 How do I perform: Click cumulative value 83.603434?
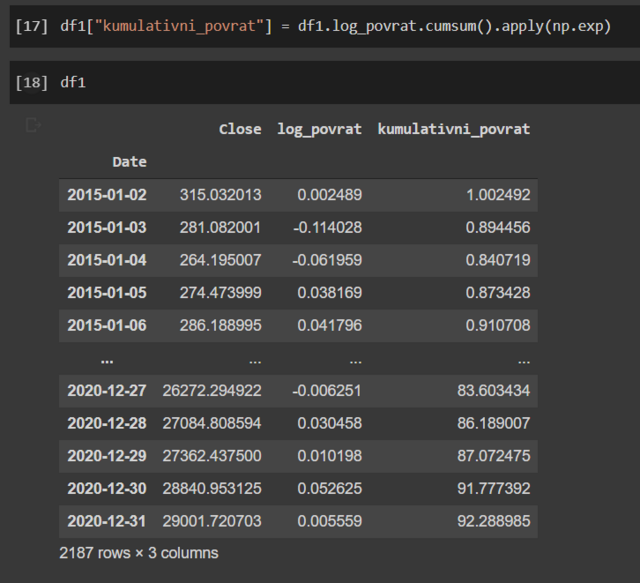[x=494, y=391]
